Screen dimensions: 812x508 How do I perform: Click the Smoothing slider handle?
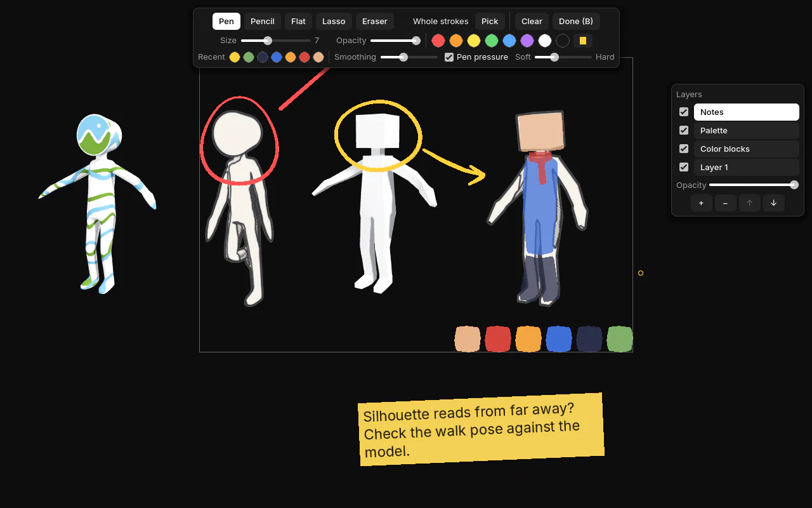point(403,57)
